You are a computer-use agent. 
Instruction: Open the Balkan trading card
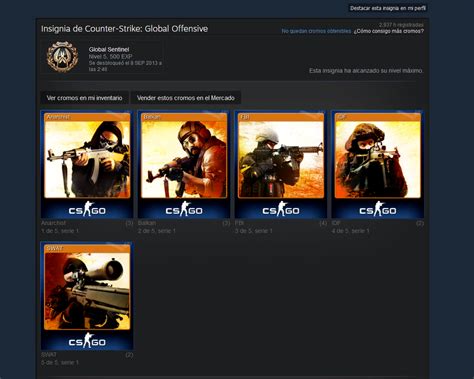[184, 164]
